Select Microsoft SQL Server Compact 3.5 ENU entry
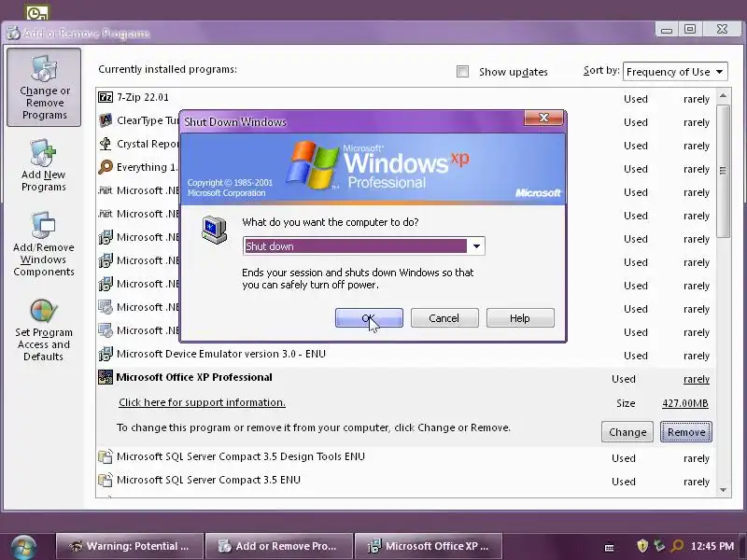Screen dimensions: 747x560 (x=406, y=481)
